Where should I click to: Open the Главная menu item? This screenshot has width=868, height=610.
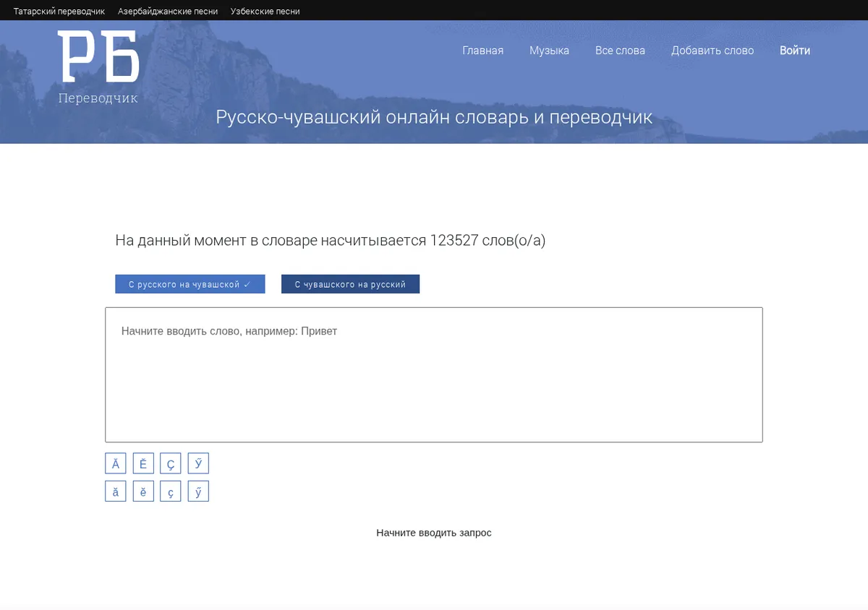pyautogui.click(x=483, y=51)
